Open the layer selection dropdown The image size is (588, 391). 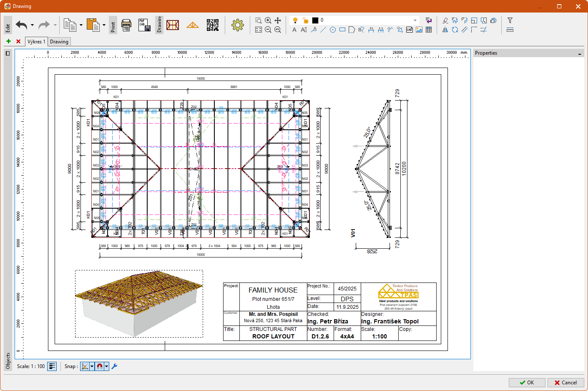[415, 20]
